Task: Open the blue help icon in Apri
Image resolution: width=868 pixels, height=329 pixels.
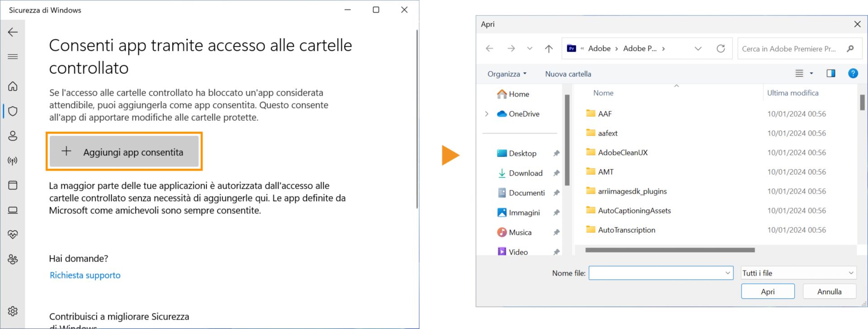Action: coord(853,73)
